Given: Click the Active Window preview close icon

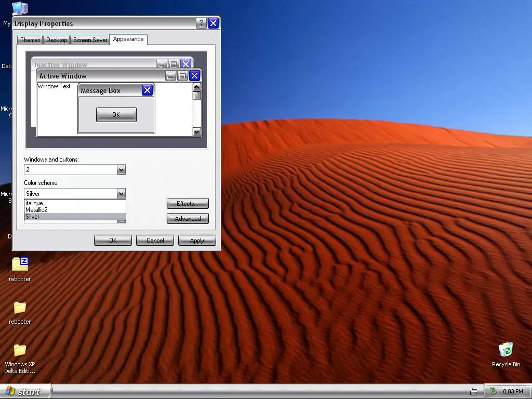Looking at the screenshot, I should [194, 75].
